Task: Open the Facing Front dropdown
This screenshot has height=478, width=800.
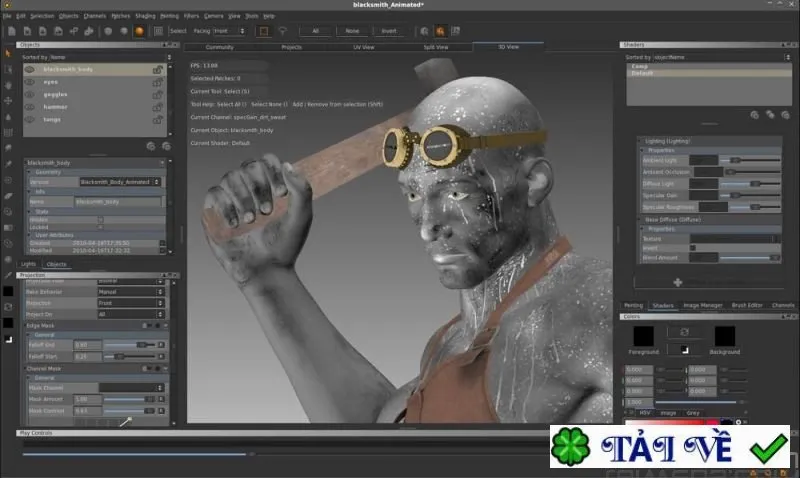Action: coord(229,31)
